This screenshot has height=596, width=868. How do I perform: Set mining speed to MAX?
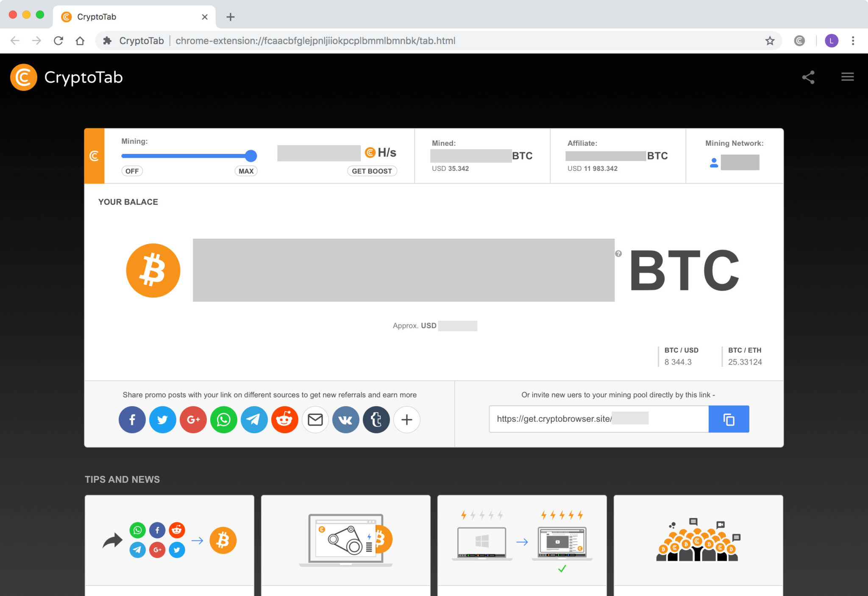click(246, 171)
